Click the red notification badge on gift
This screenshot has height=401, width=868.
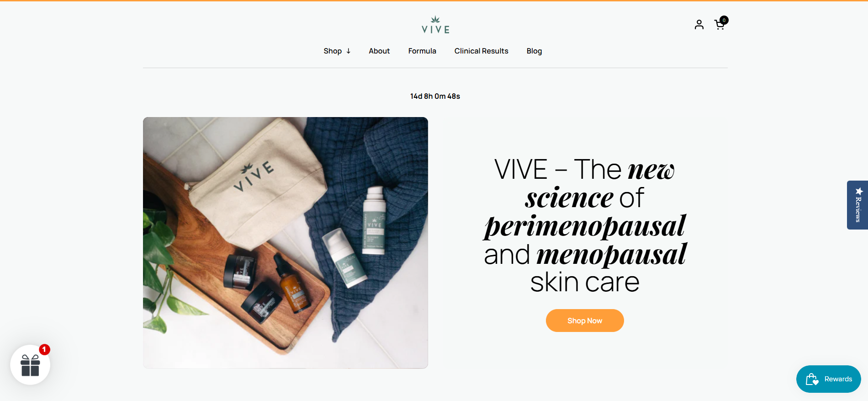[44, 349]
